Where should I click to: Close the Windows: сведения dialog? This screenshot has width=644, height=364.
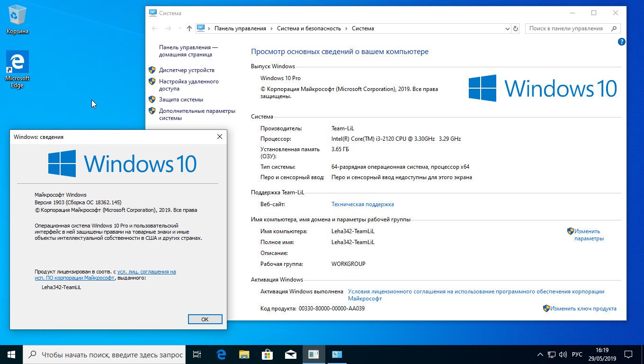[219, 136]
